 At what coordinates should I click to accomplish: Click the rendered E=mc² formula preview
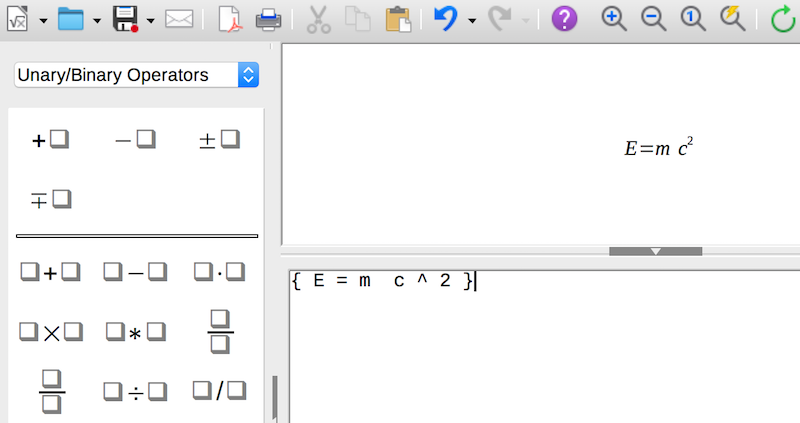tap(659, 147)
